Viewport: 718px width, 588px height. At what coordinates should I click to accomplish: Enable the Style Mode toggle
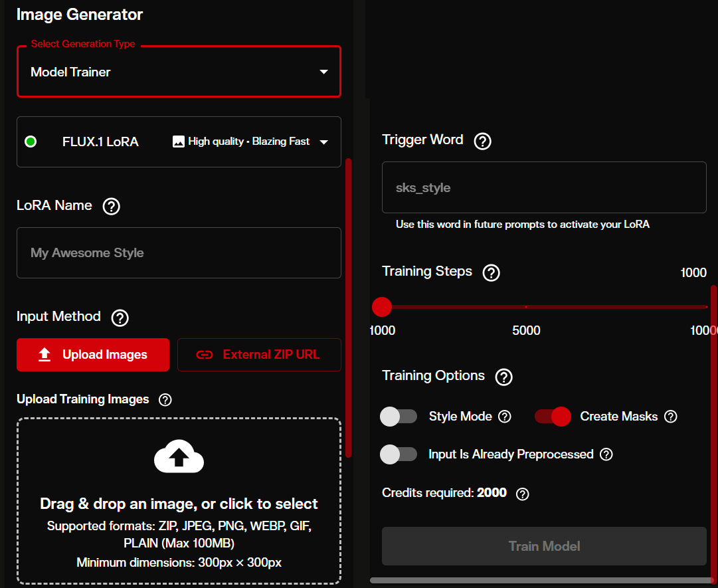tap(399, 416)
